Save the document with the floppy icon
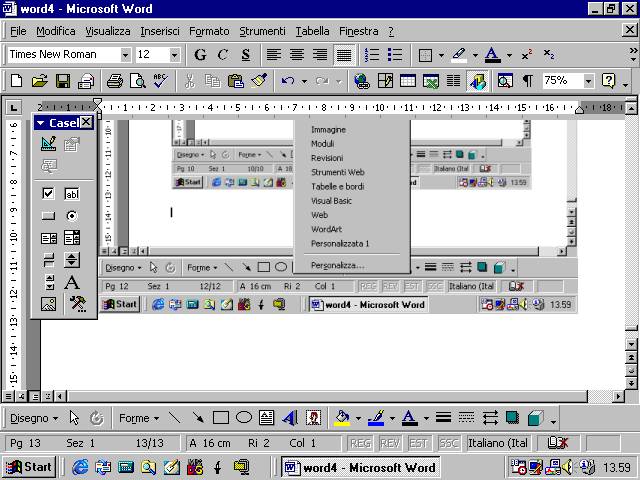The height and width of the screenshot is (480, 640). (63, 81)
